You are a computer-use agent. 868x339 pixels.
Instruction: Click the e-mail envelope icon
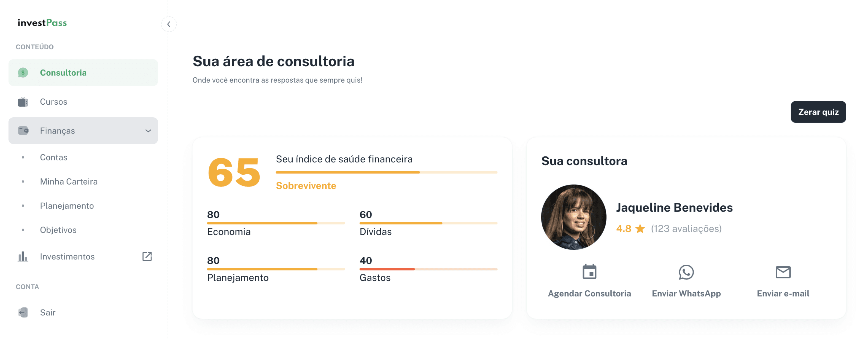pyautogui.click(x=783, y=272)
